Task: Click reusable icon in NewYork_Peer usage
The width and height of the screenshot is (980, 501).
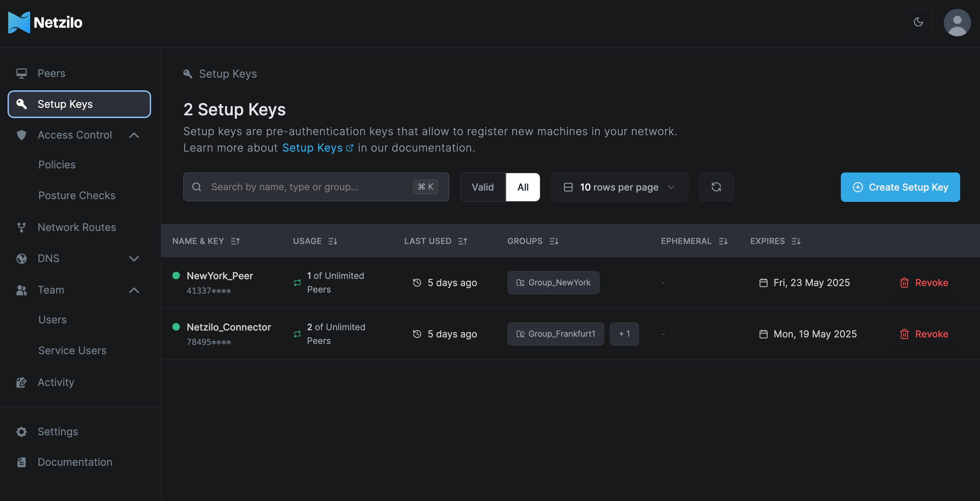Action: (x=297, y=282)
